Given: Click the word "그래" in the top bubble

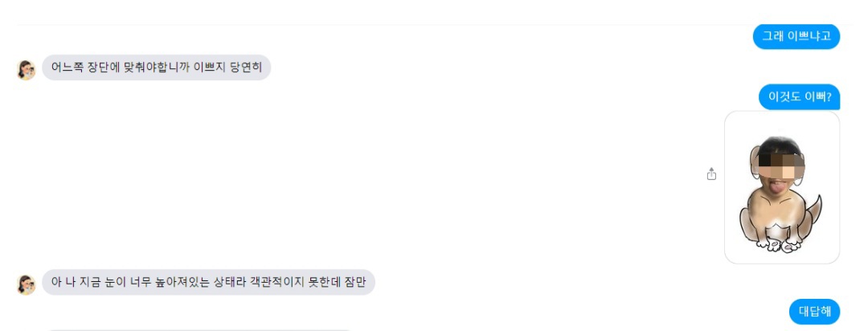Looking at the screenshot, I should pos(773,36).
